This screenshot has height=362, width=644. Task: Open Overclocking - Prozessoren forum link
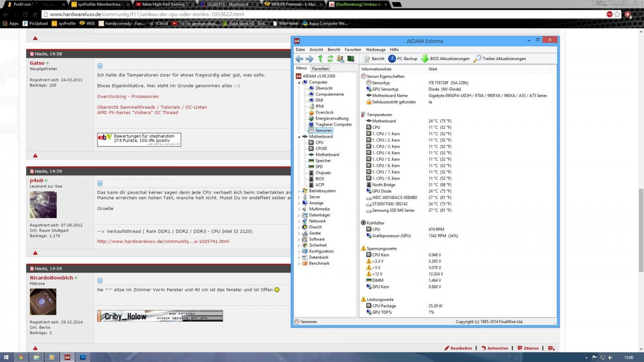pyautogui.click(x=128, y=97)
